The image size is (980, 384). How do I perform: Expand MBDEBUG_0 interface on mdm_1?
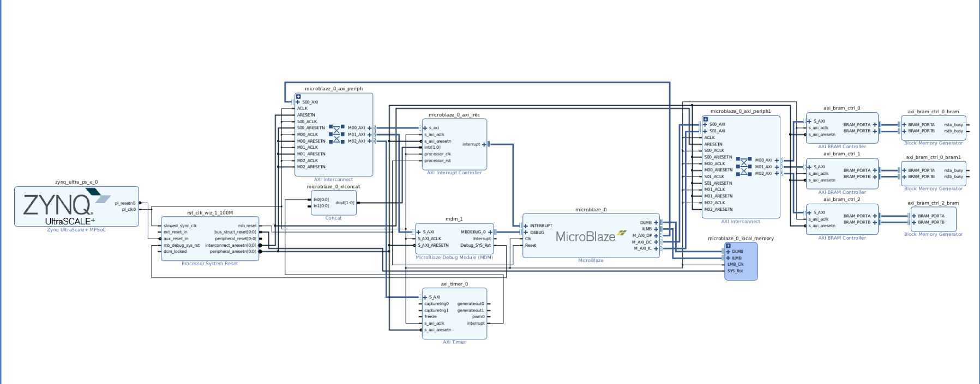(490, 232)
